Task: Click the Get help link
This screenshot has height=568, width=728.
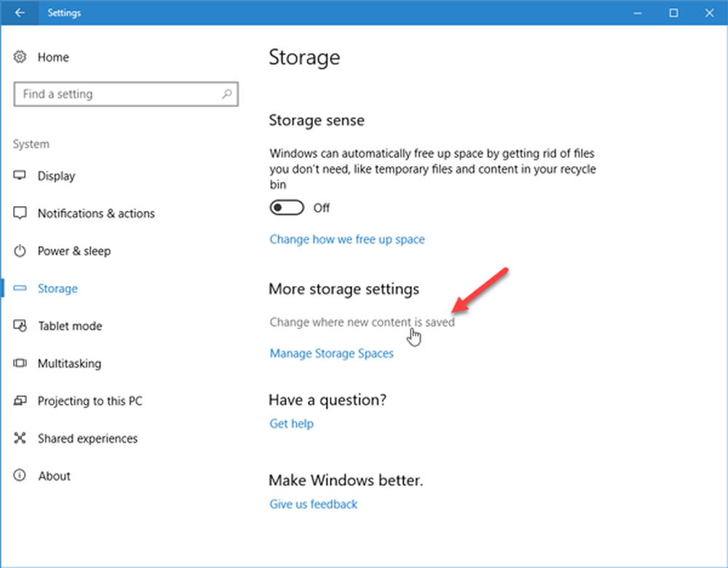Action: pos(291,424)
